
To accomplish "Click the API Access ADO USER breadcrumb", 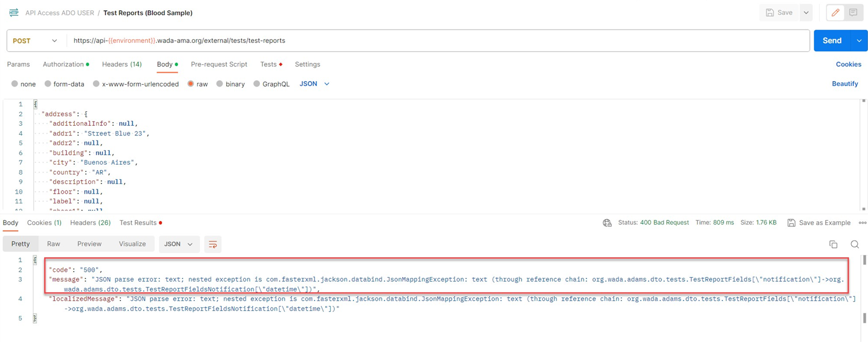I will click(x=59, y=13).
